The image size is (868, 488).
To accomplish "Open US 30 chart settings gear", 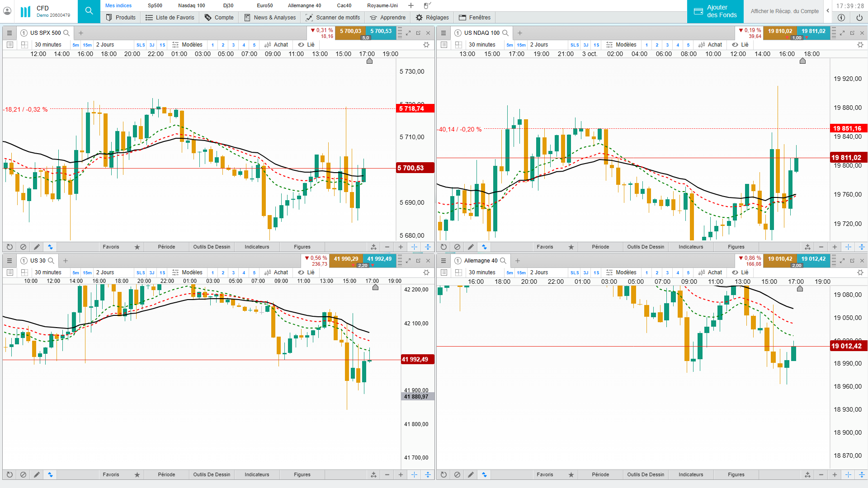I will click(426, 272).
